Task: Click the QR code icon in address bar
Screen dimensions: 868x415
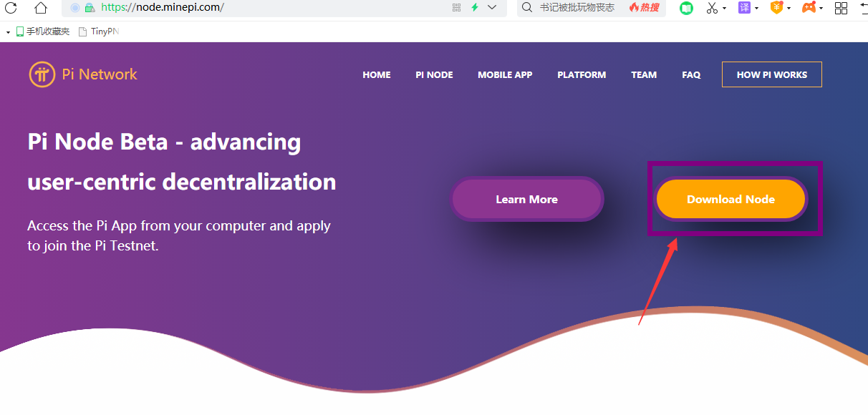Action: 457,7
